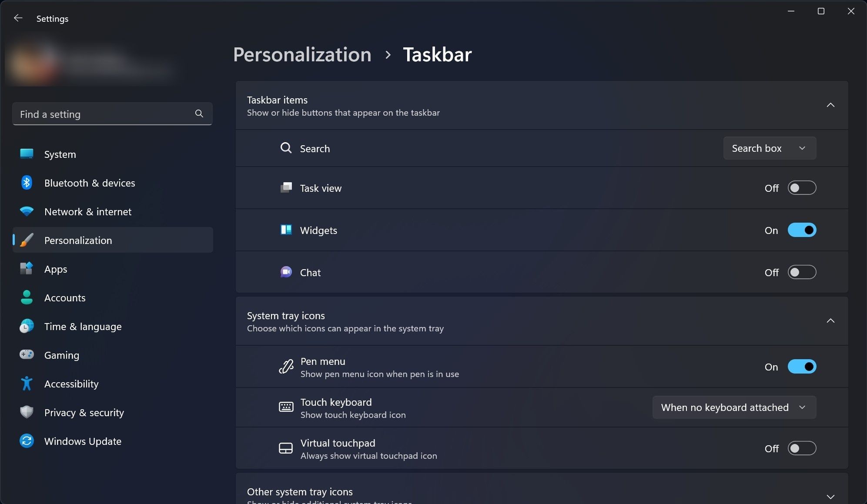Disable the Pen menu toggle
Viewport: 867px width, 504px height.
pyautogui.click(x=802, y=367)
